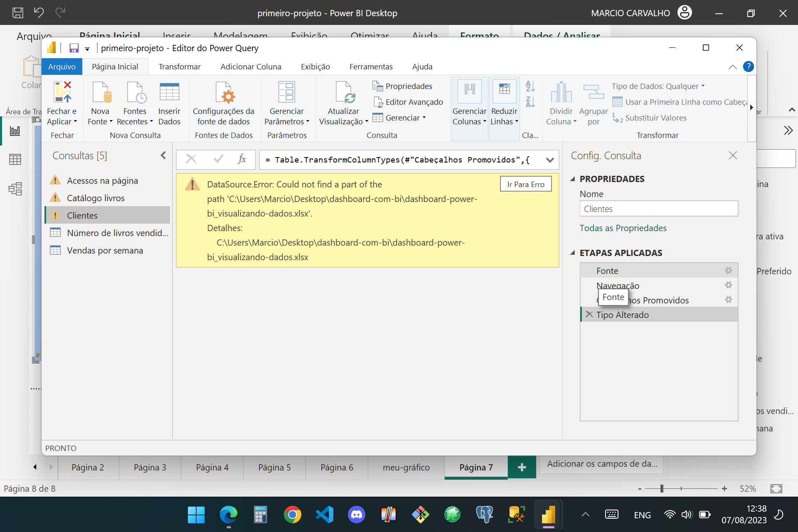Screen dimensions: 798x532
Task: Collapse ETAPAS APLICADAS section
Action: click(x=573, y=253)
